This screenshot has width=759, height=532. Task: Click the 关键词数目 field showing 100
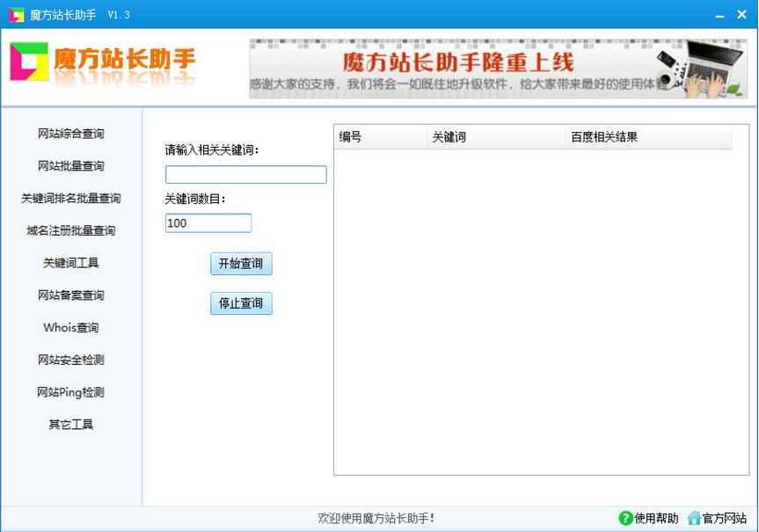(208, 223)
